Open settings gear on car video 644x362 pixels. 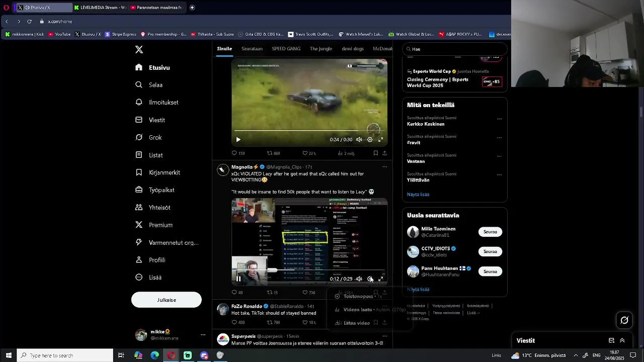(x=370, y=140)
